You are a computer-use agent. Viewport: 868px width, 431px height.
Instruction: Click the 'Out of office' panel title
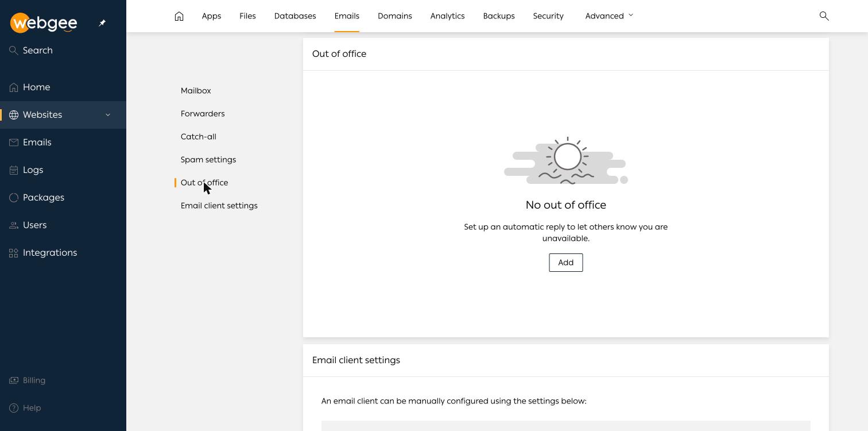(x=339, y=54)
